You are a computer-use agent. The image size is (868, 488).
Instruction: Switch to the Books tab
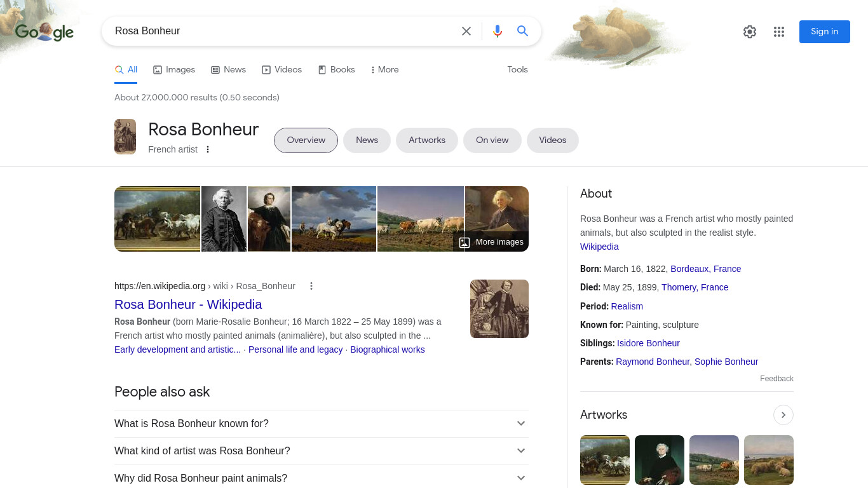336,70
